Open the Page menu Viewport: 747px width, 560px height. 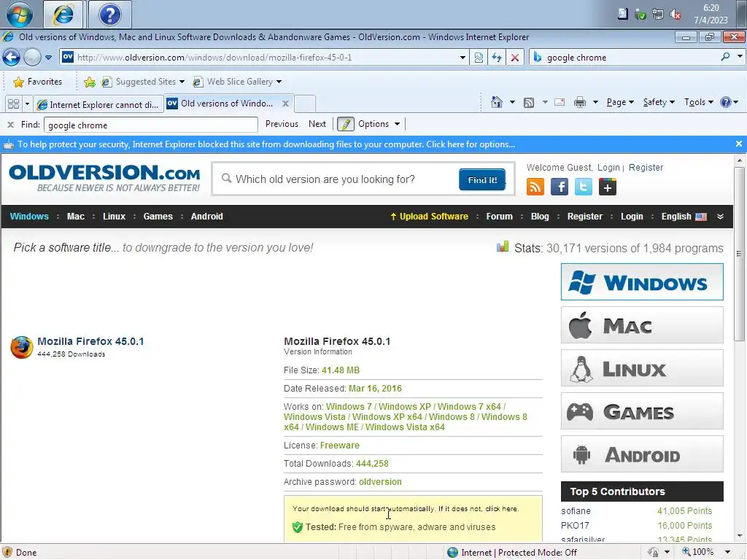tap(620, 102)
